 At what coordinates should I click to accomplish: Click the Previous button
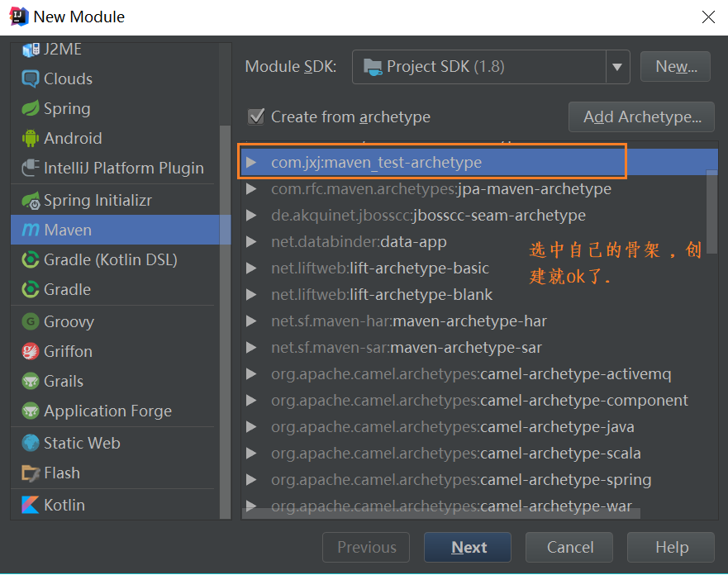pos(366,547)
